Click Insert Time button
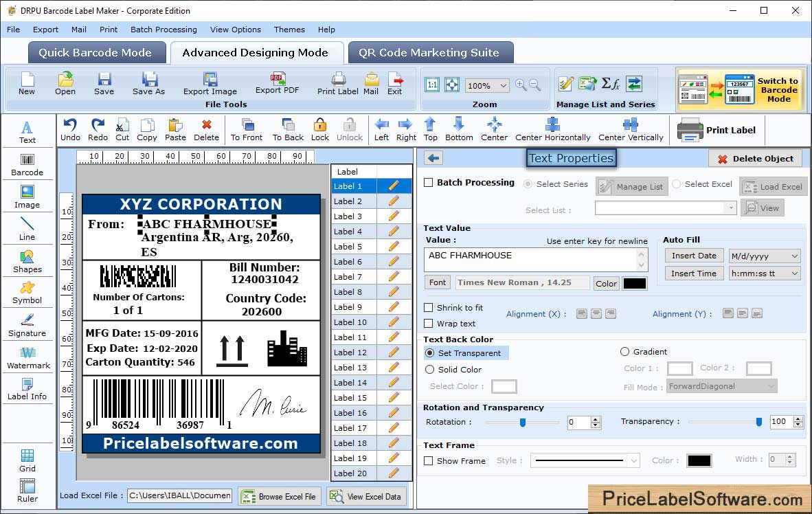 [694, 273]
